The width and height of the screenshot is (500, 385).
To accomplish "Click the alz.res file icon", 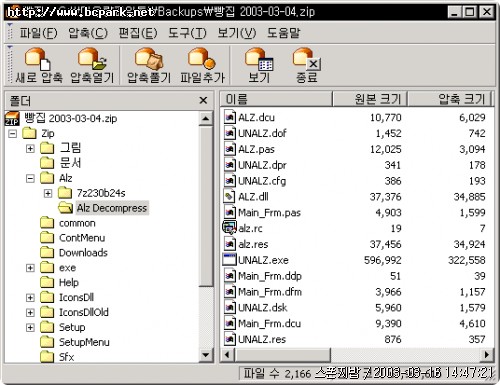I will [230, 244].
